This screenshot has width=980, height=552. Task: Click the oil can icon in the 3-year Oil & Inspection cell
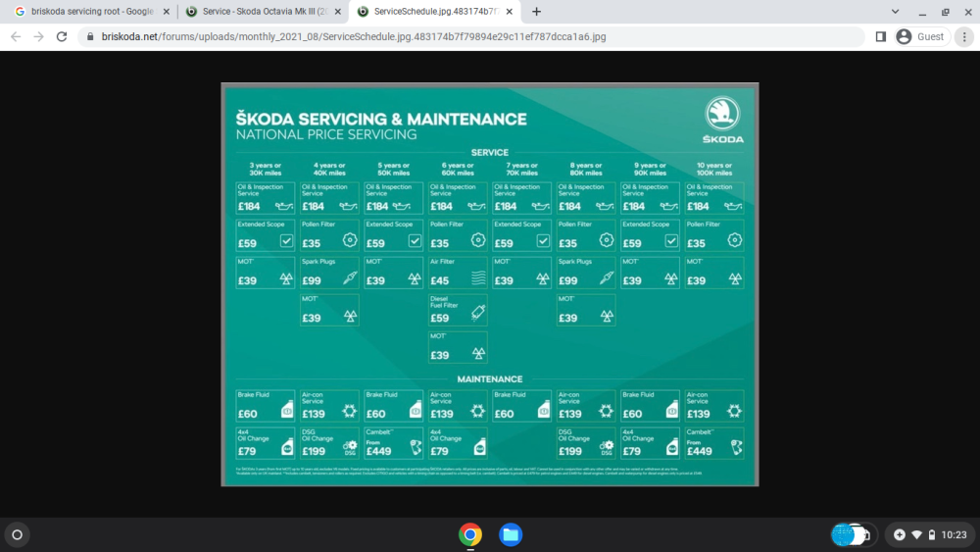(x=284, y=206)
